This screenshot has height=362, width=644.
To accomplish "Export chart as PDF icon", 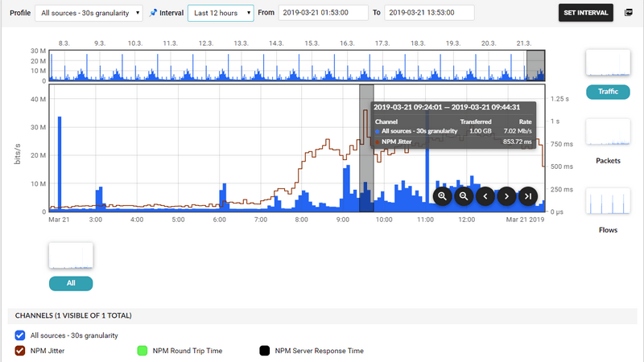I will click(x=628, y=13).
